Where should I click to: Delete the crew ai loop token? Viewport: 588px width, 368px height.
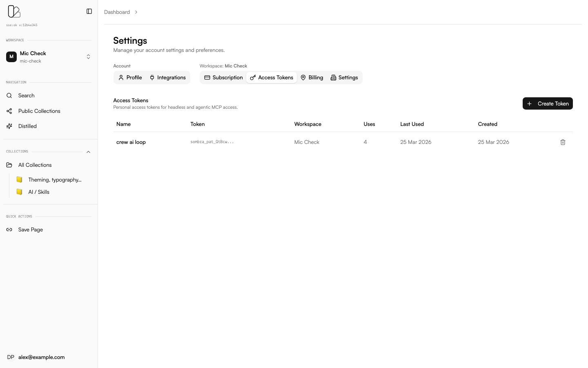point(563,142)
